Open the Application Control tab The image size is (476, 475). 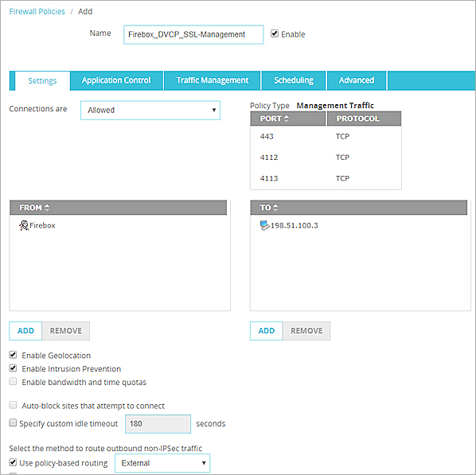coord(116,80)
